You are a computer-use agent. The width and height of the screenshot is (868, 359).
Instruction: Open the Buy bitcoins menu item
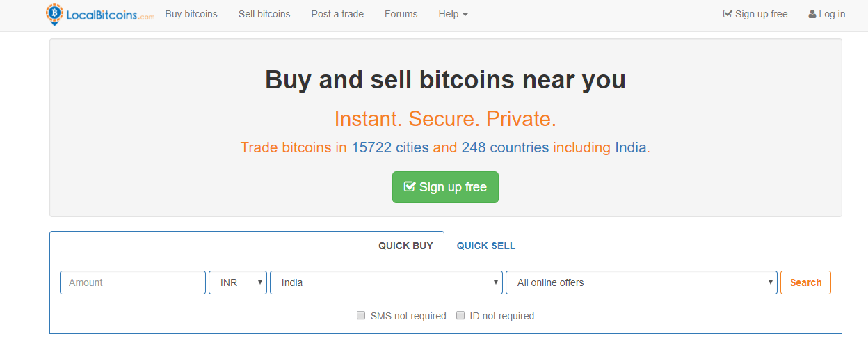pos(191,14)
